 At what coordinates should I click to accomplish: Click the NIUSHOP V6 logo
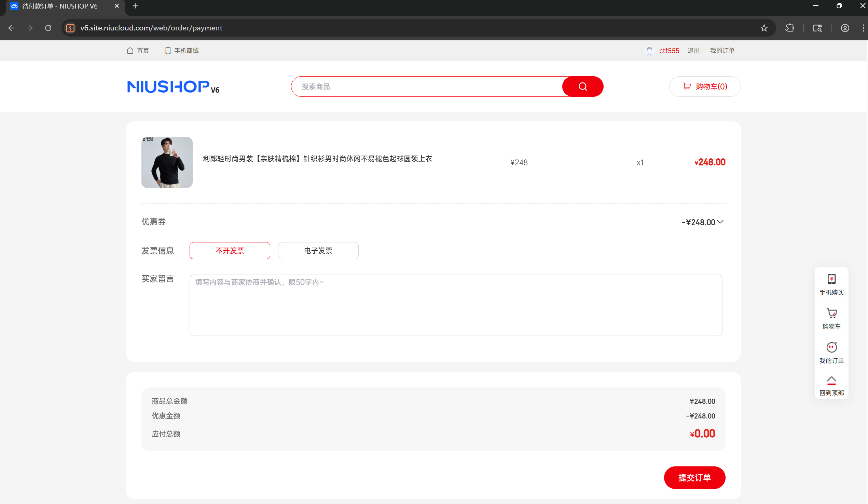pyautogui.click(x=173, y=87)
